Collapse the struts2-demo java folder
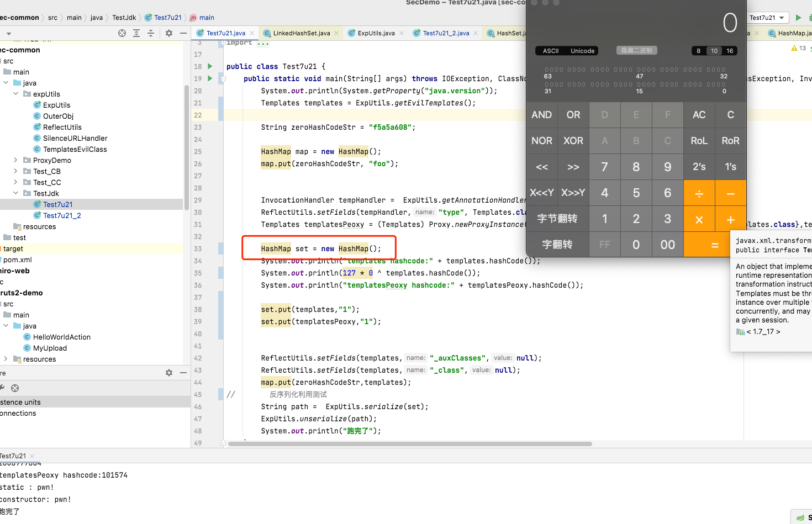Screen dimensions: 812x524 click(x=6, y=326)
